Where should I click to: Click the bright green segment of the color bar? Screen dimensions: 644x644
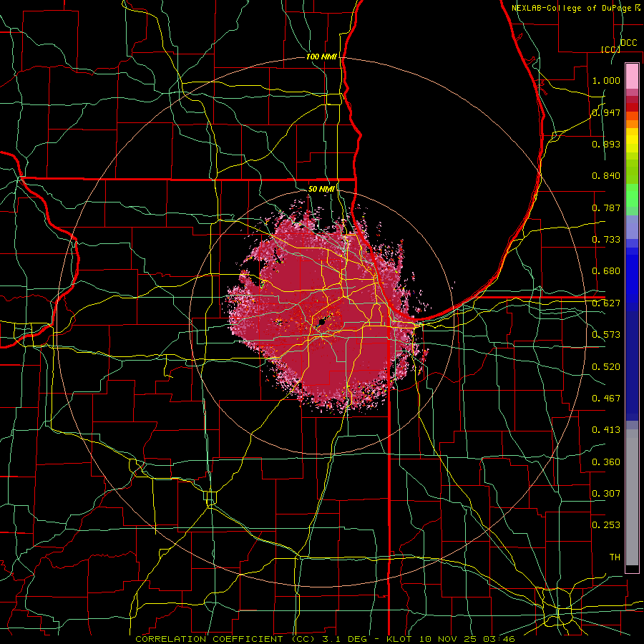(x=632, y=195)
